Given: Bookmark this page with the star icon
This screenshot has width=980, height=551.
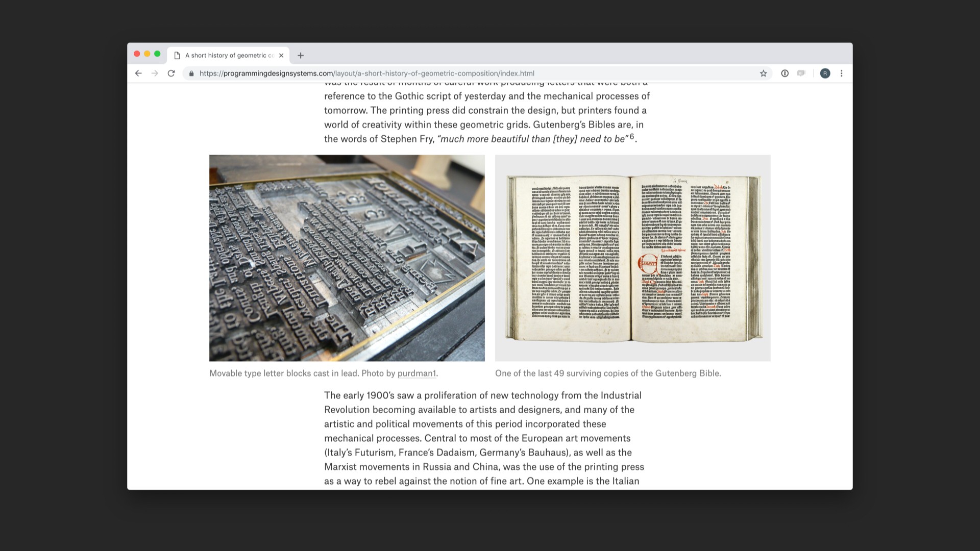Looking at the screenshot, I should pyautogui.click(x=763, y=73).
